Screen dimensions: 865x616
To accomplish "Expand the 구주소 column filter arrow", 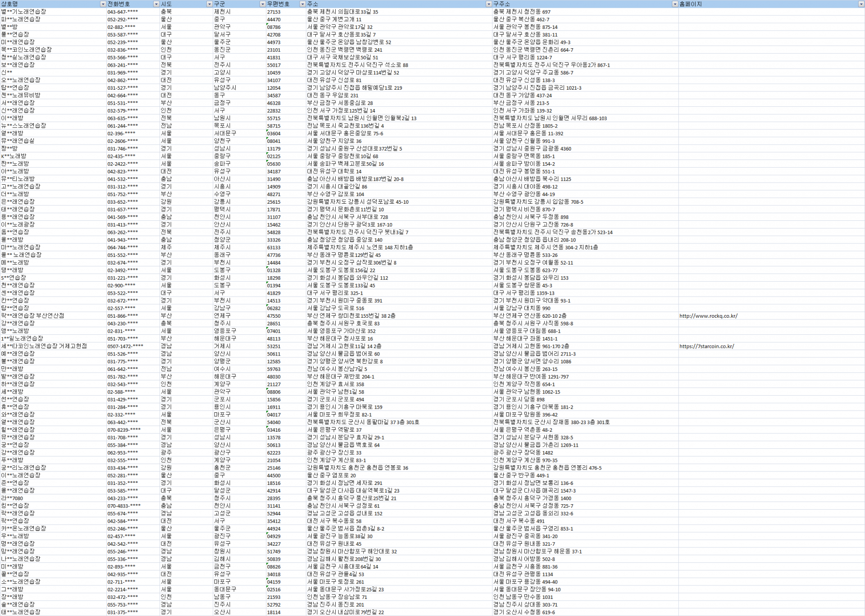I will pyautogui.click(x=674, y=4).
